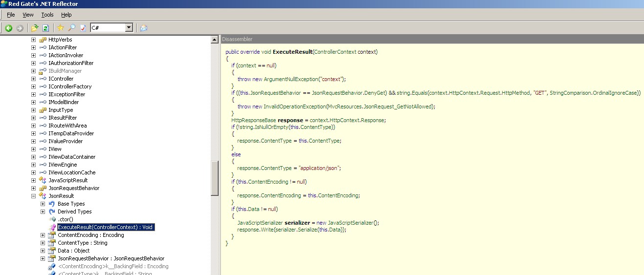Expand the IActionInvoker node

pos(33,55)
